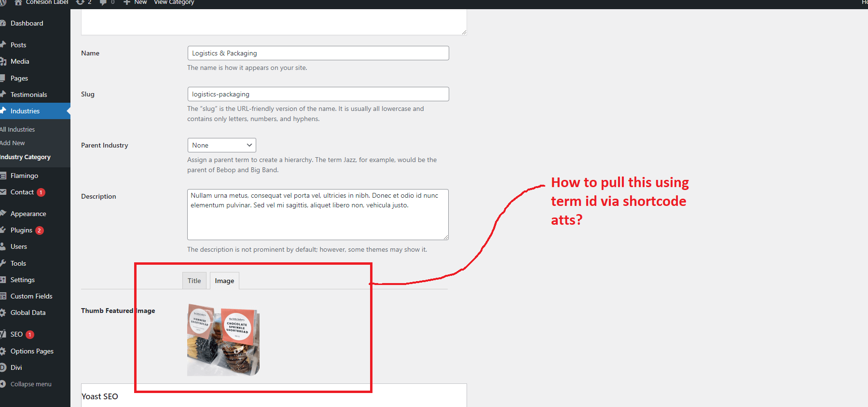
Task: Open the Appearance brush icon
Action: (2, 214)
